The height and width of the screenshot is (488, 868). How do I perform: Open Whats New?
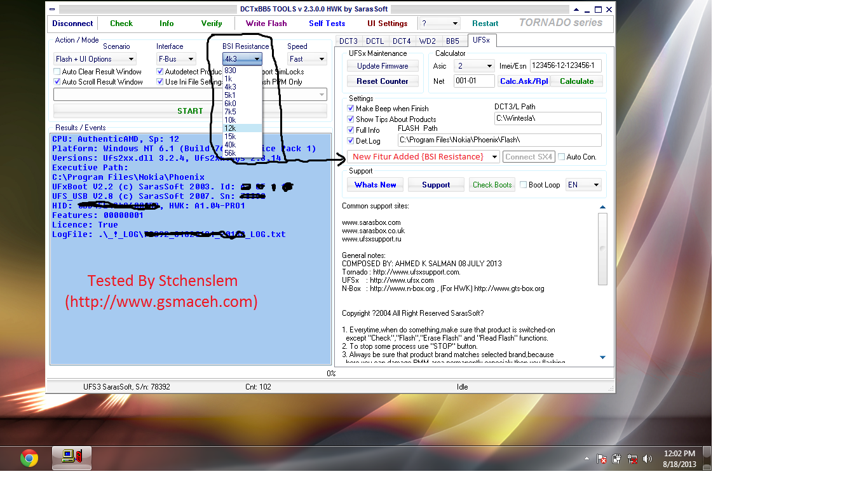[375, 185]
